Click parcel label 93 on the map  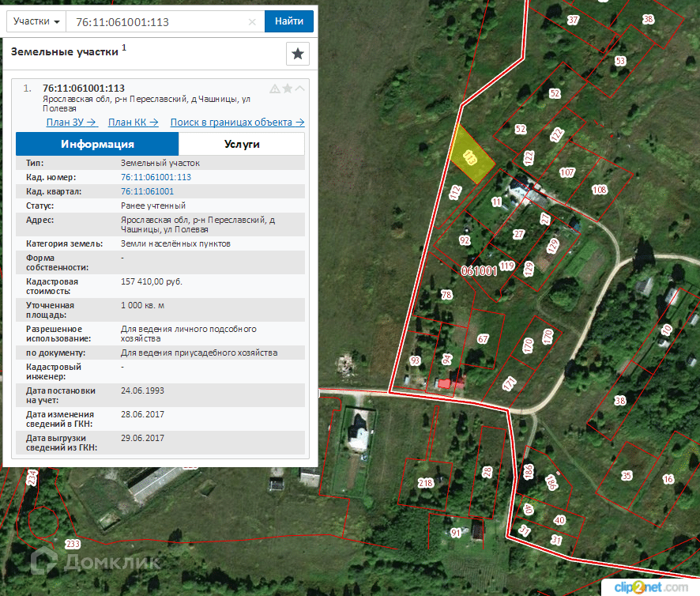coord(415,360)
